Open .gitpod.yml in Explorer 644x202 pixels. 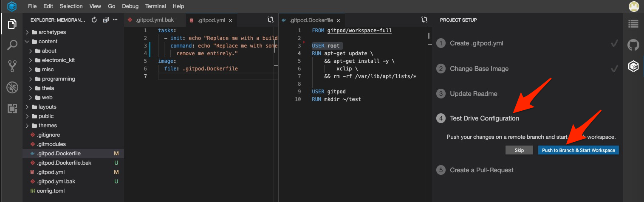(x=73, y=172)
